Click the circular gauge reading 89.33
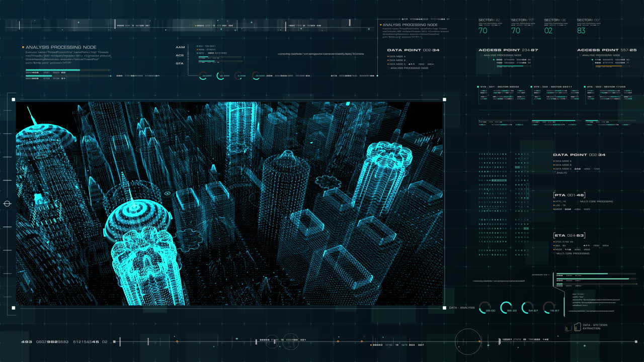The image size is (644, 362). pyautogui.click(x=507, y=307)
